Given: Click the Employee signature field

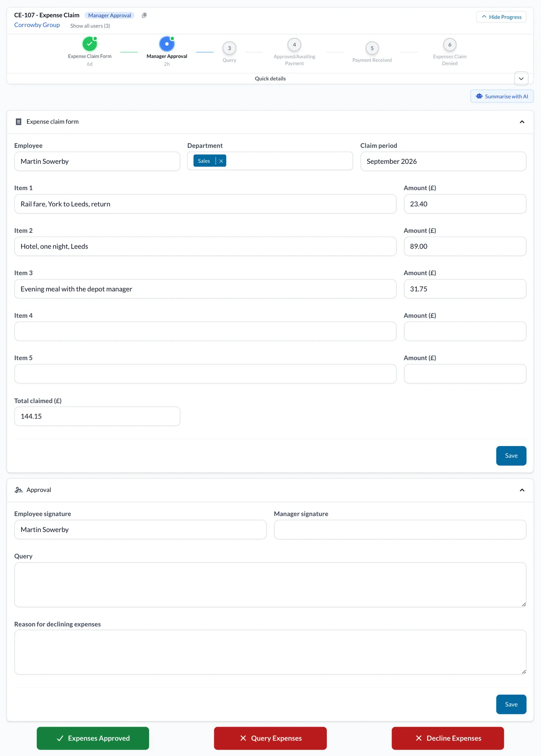Looking at the screenshot, I should click(x=140, y=530).
